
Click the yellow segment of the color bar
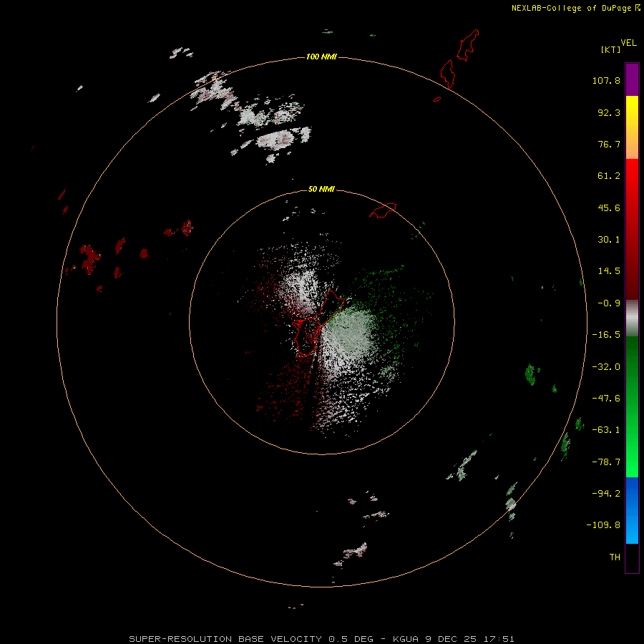(632, 127)
